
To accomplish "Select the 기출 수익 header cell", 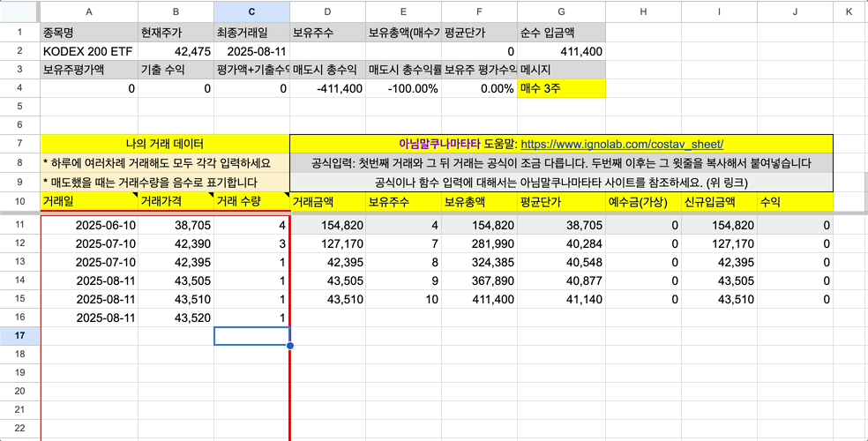I will tap(176, 71).
